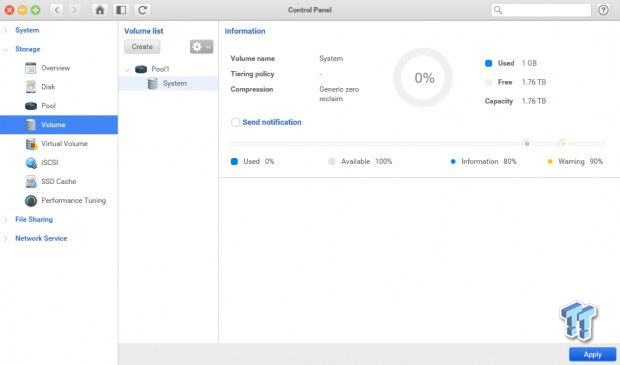Toggle the sidebar panel icon

(121, 10)
